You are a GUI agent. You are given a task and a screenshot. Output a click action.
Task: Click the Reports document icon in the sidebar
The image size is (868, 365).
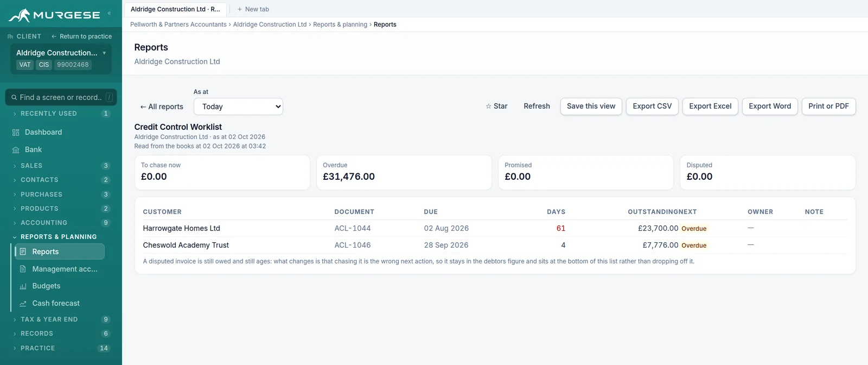[23, 251]
